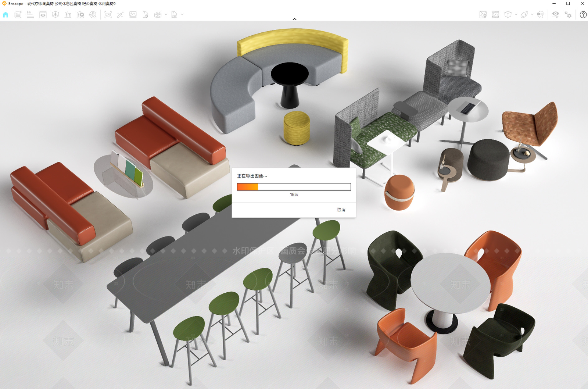Expand the fly mode dropdown arrow

tap(532, 15)
